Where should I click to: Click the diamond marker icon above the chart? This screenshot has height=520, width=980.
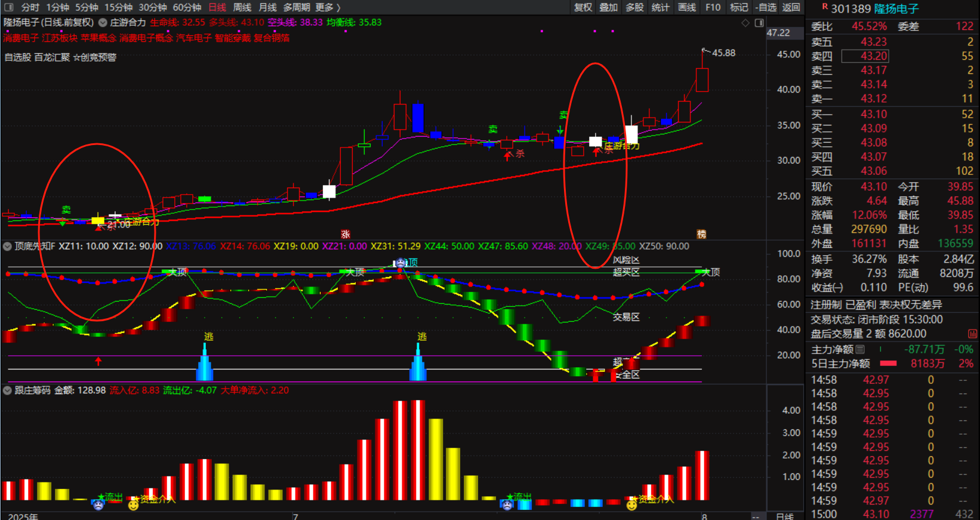pyautogui.click(x=745, y=23)
